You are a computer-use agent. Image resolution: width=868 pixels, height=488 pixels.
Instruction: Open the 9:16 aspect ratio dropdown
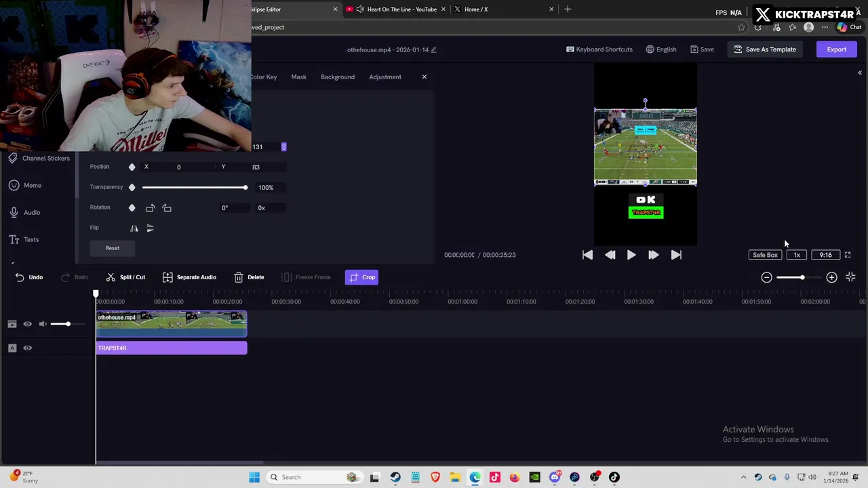tap(825, 255)
